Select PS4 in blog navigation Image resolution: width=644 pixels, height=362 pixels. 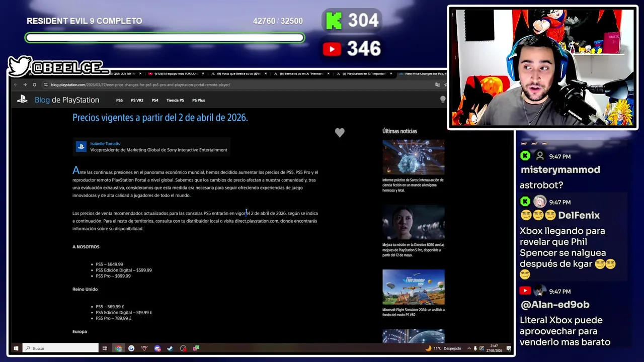(x=155, y=100)
